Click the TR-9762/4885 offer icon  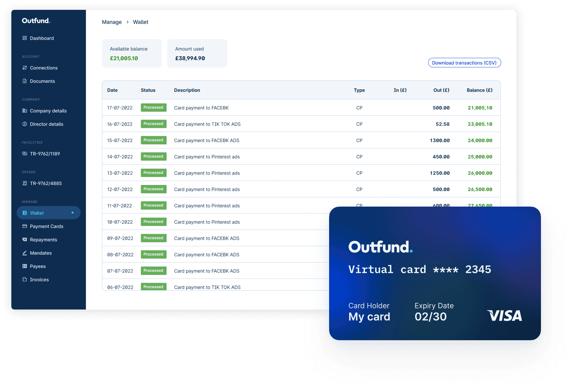point(25,184)
